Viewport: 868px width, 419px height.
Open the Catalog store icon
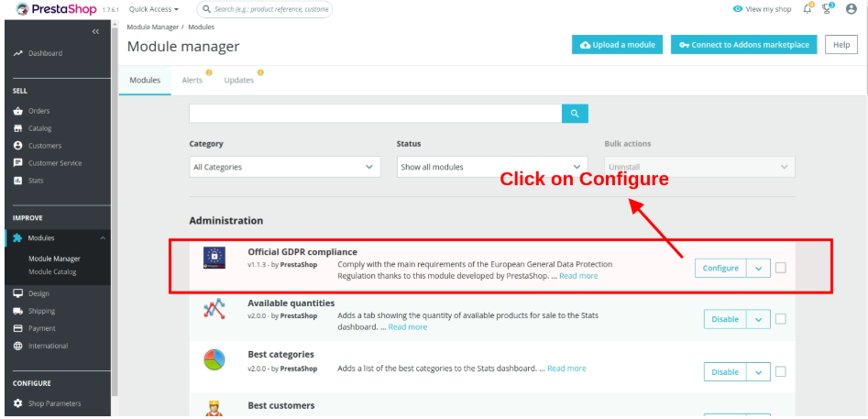pos(18,128)
